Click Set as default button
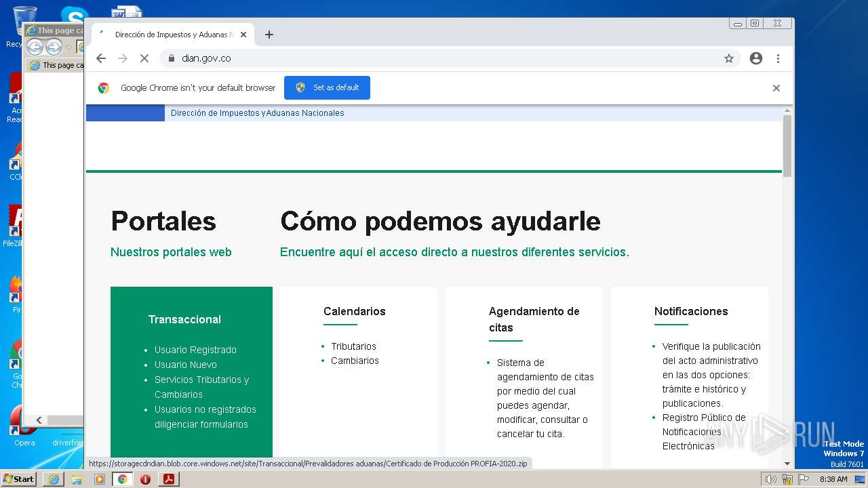The image size is (868, 488). (x=327, y=87)
